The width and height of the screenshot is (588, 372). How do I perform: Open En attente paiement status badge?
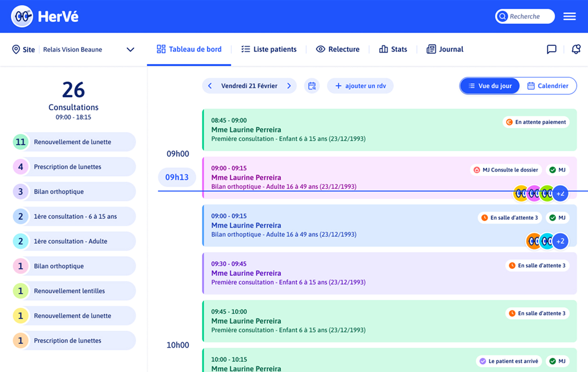pyautogui.click(x=536, y=122)
